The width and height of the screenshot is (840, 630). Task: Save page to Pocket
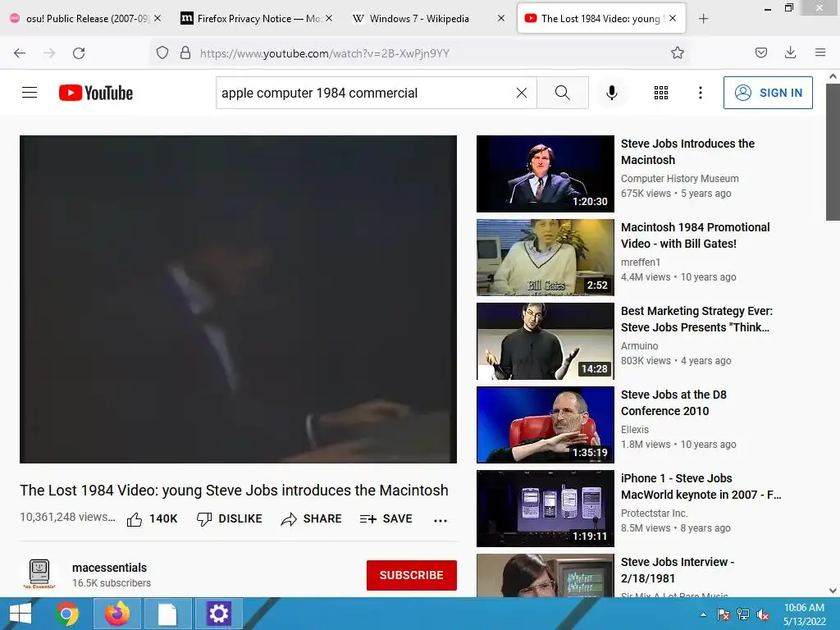[760, 52]
